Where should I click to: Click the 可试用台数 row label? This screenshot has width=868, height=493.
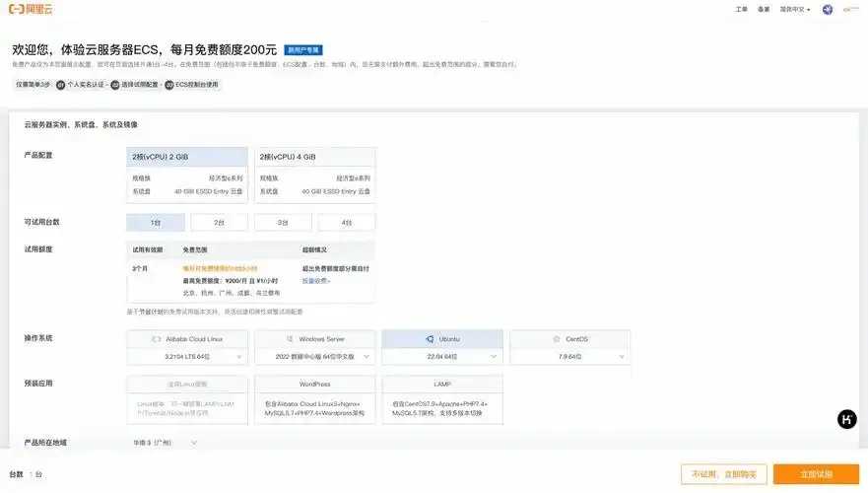pos(41,222)
